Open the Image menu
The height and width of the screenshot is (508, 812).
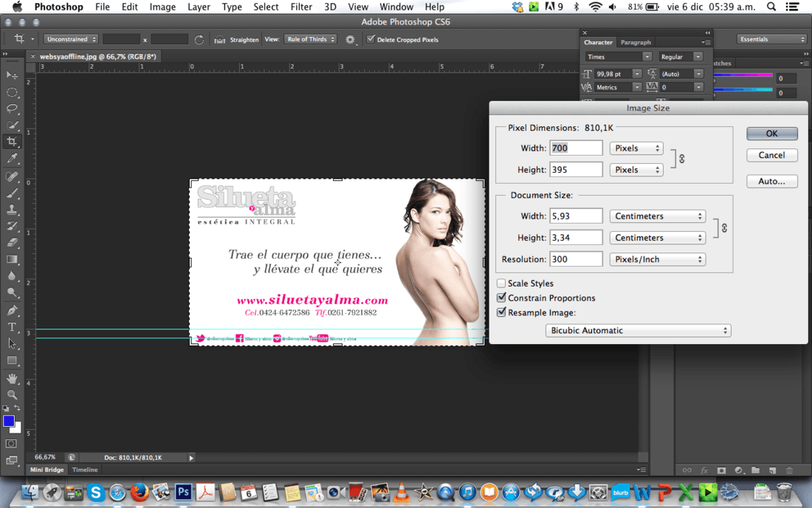click(162, 7)
